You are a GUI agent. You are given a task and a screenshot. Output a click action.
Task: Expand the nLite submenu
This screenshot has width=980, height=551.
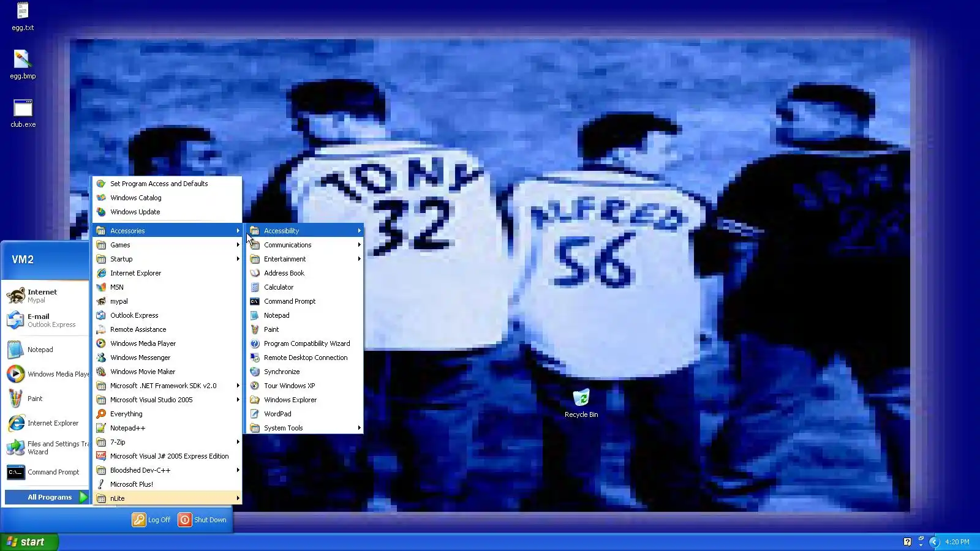point(167,498)
